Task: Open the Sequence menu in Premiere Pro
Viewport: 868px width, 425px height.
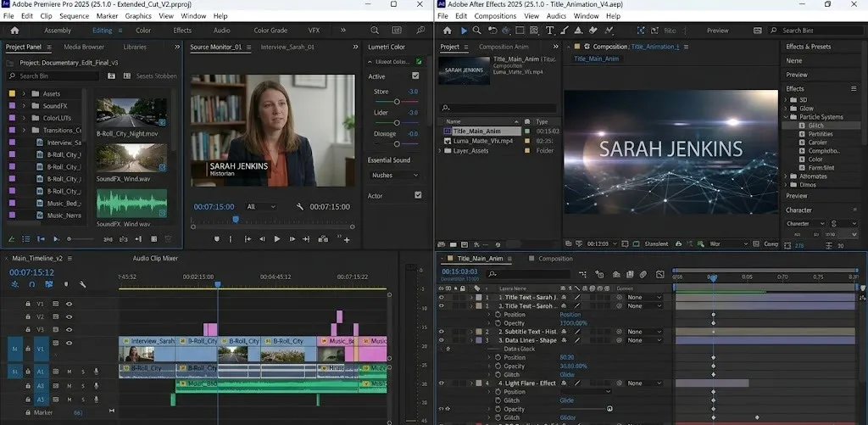Action: click(75, 16)
